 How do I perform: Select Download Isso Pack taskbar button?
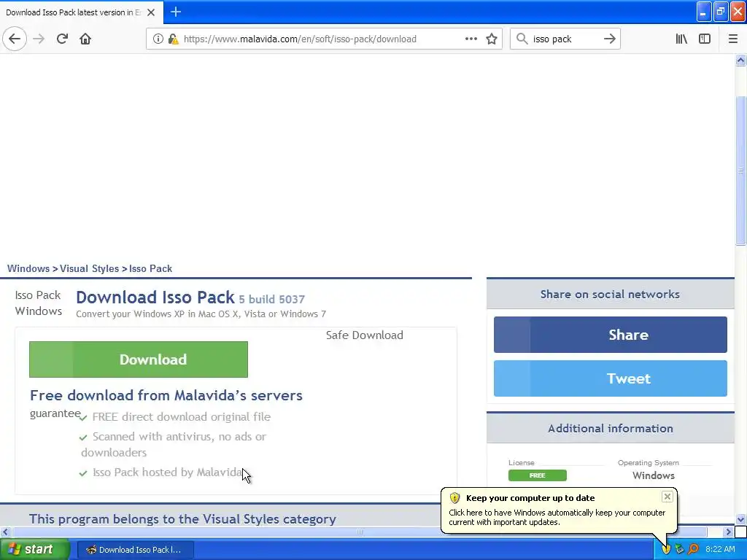point(135,550)
